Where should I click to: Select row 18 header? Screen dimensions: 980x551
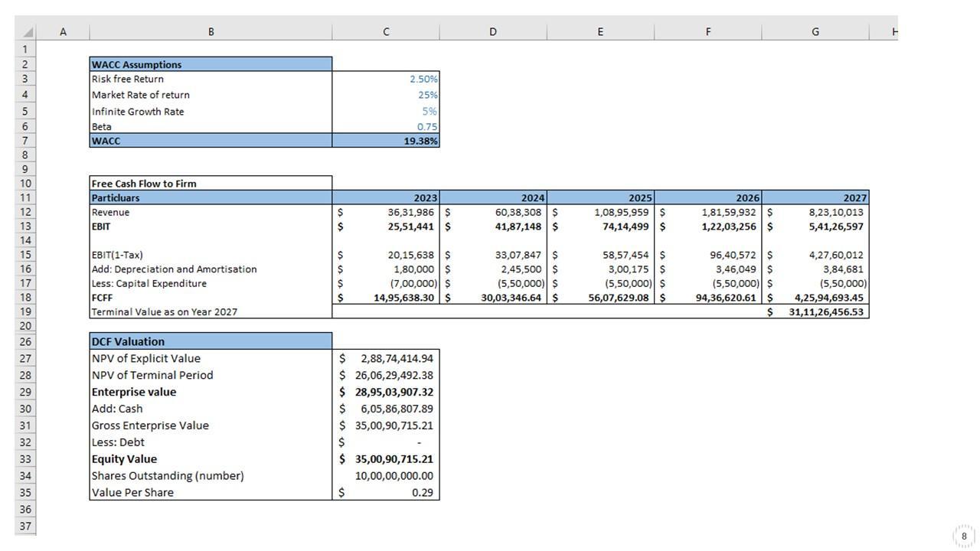coord(24,298)
